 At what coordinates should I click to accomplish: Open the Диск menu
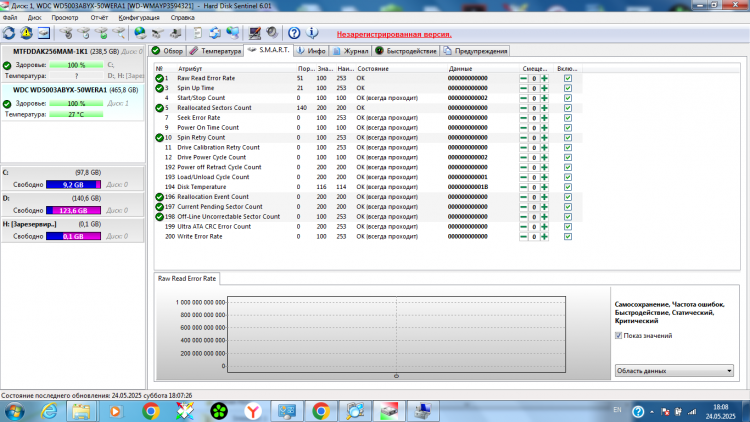click(34, 18)
